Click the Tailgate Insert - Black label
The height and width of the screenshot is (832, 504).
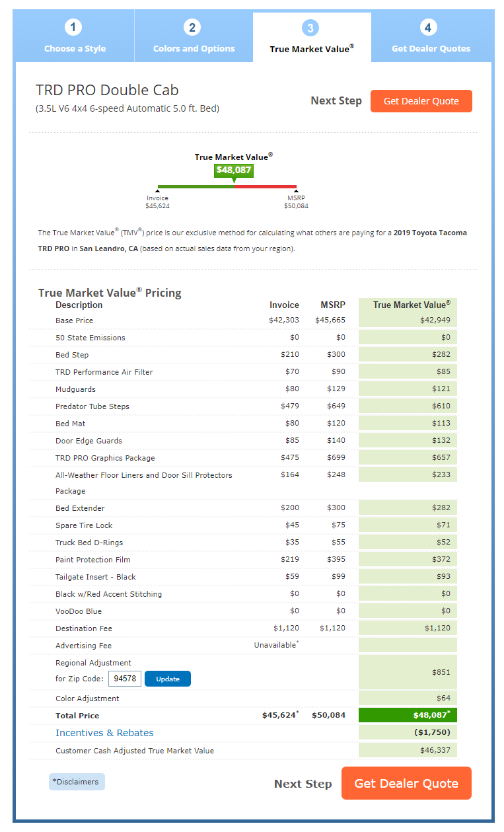click(x=96, y=577)
